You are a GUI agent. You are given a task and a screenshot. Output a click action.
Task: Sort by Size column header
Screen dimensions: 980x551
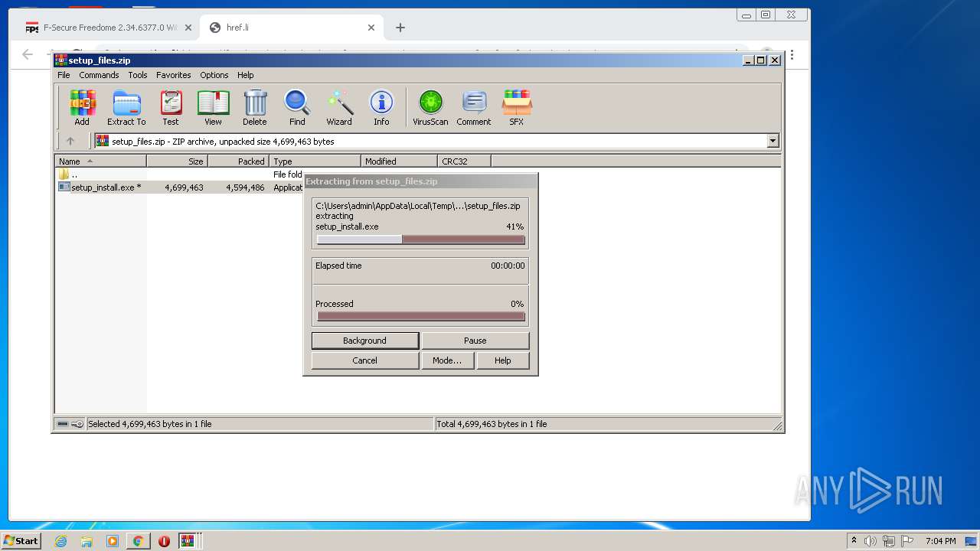[177, 161]
